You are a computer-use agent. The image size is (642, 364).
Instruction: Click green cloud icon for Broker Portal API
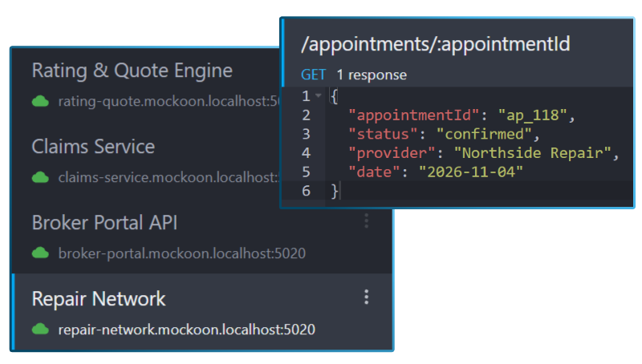41,253
